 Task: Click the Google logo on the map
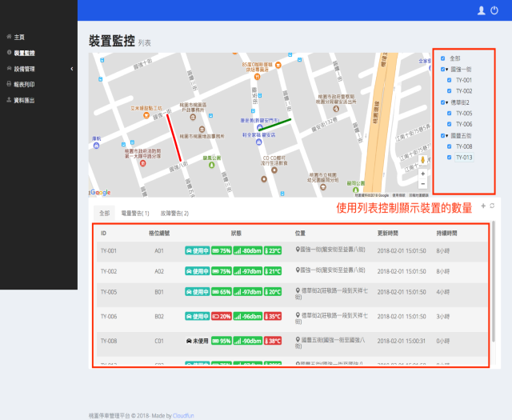coord(100,193)
